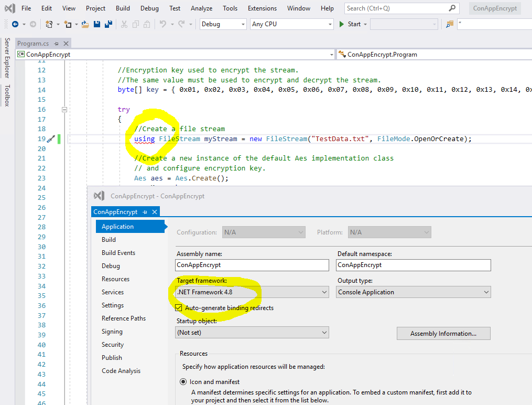This screenshot has height=405, width=532.
Task: Open the Extensions menu
Action: tap(262, 8)
